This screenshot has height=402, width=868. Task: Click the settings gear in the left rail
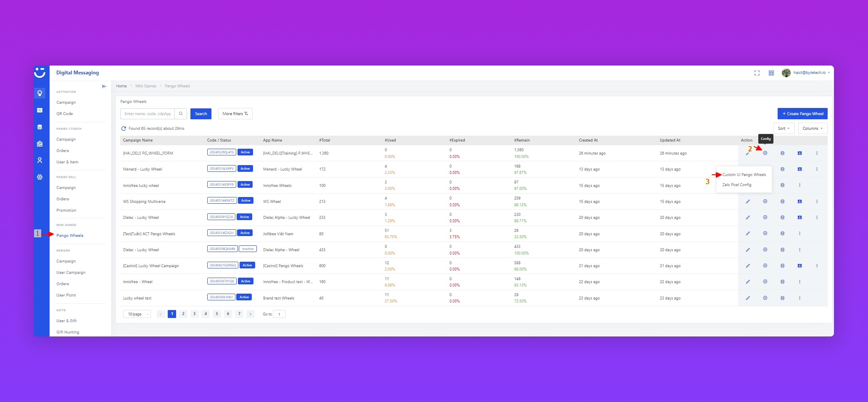40,177
